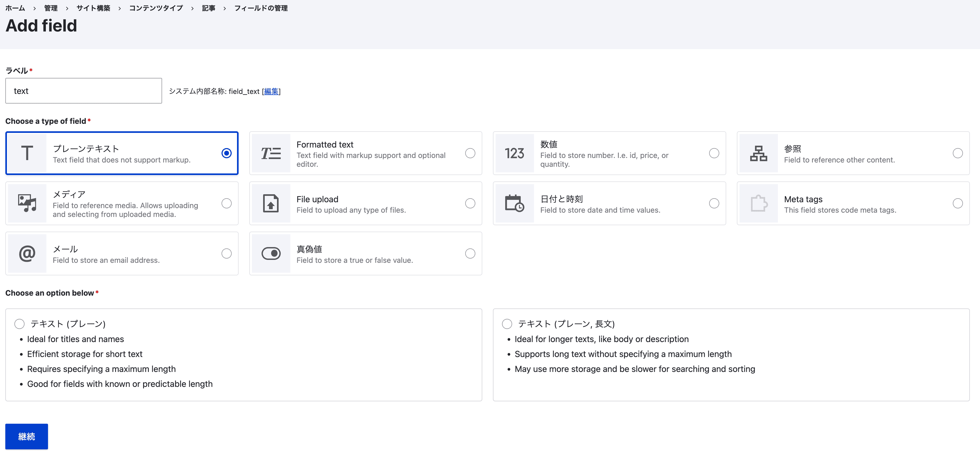The image size is (980, 452).
Task: Select the 参照 radio button
Action: click(958, 153)
